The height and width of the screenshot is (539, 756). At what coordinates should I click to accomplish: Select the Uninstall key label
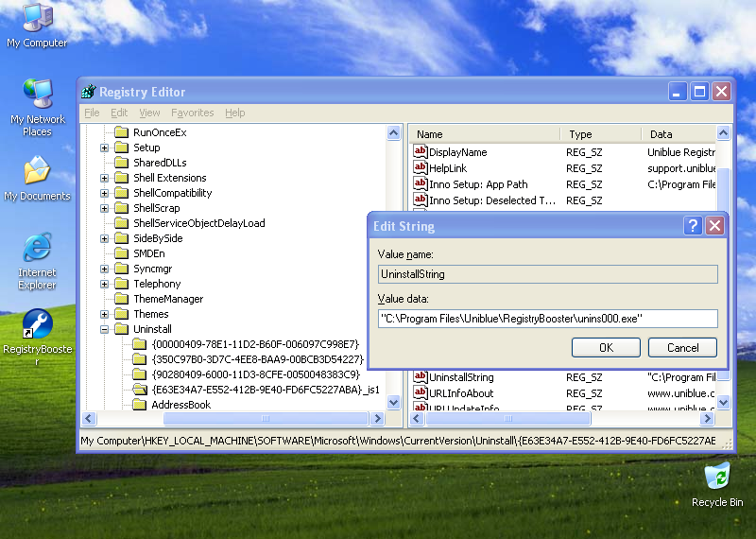tap(152, 329)
